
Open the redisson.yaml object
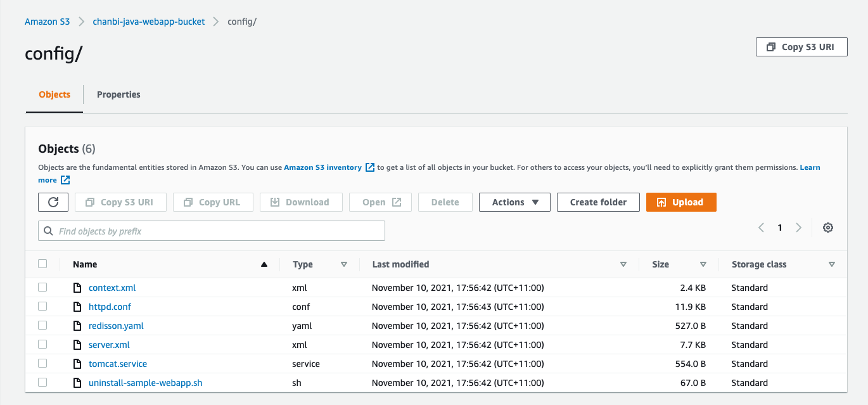click(115, 325)
